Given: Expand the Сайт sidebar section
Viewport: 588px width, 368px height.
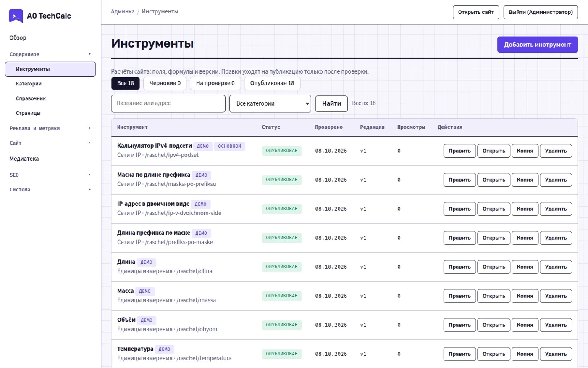Looking at the screenshot, I should tap(50, 143).
